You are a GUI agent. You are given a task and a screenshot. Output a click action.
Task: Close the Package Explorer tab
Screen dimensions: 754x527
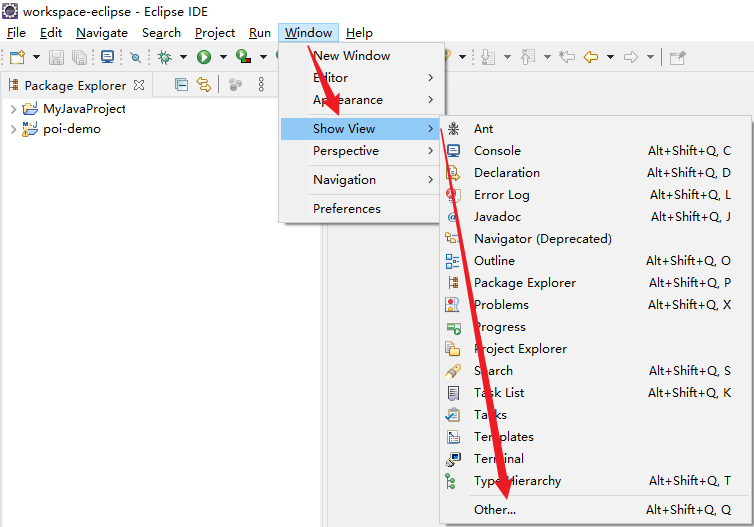point(139,85)
